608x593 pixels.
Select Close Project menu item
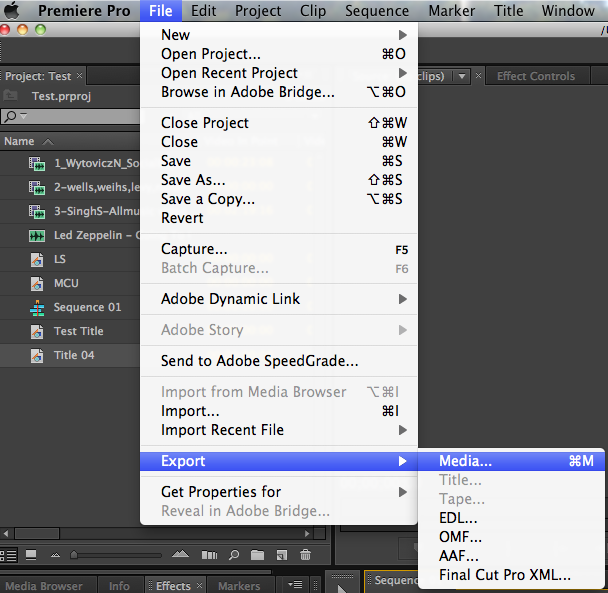tap(279, 123)
